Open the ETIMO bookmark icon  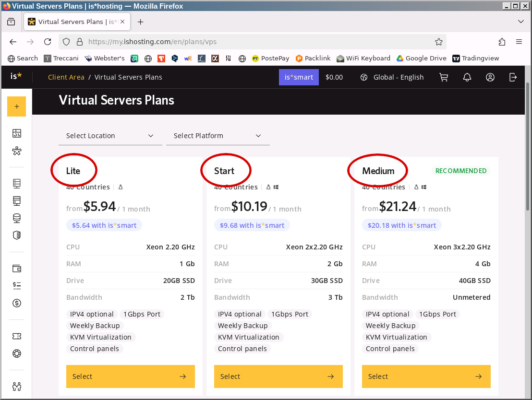[x=229, y=59]
